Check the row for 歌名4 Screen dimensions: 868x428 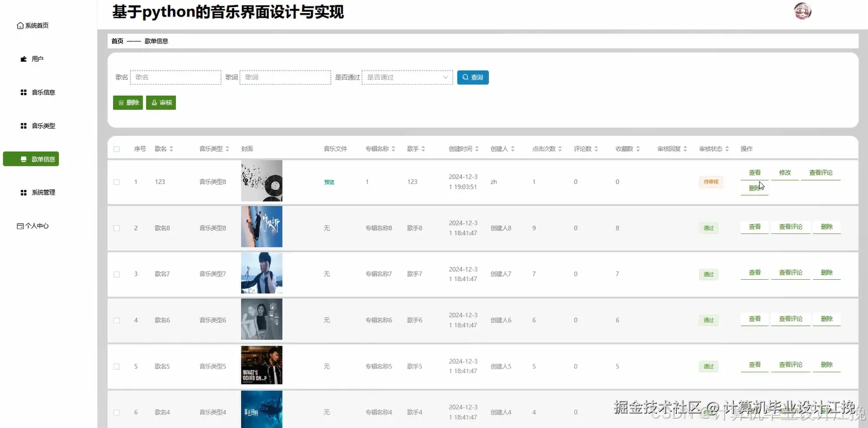[117, 413]
